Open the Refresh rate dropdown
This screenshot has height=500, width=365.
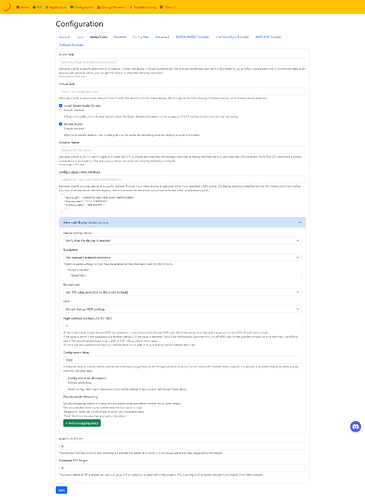click(182, 292)
